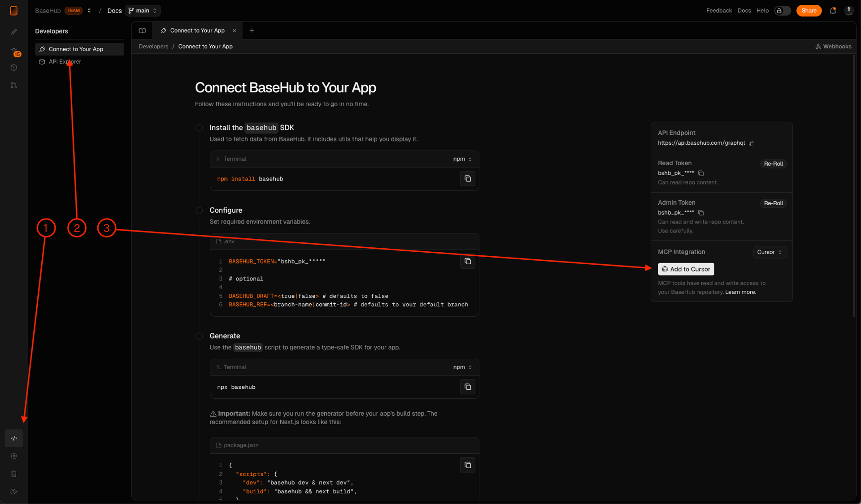This screenshot has width=861, height=504.
Task: Open API Explorer in the Developers sidebar
Action: [x=65, y=61]
